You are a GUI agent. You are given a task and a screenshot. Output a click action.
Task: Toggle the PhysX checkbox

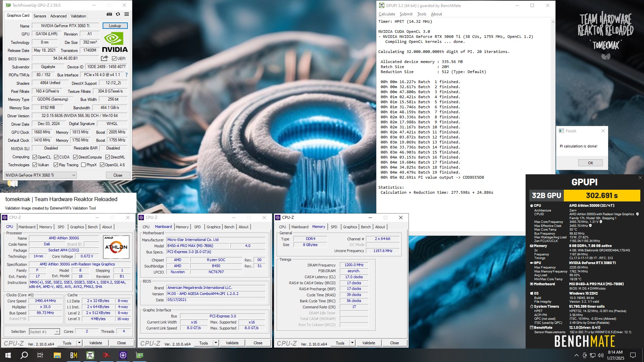coord(83,165)
